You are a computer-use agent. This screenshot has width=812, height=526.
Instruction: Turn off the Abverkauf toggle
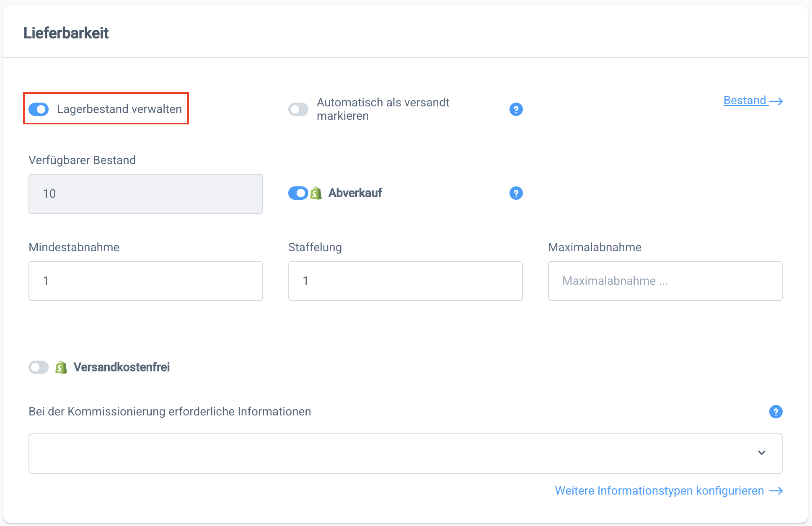tap(298, 193)
